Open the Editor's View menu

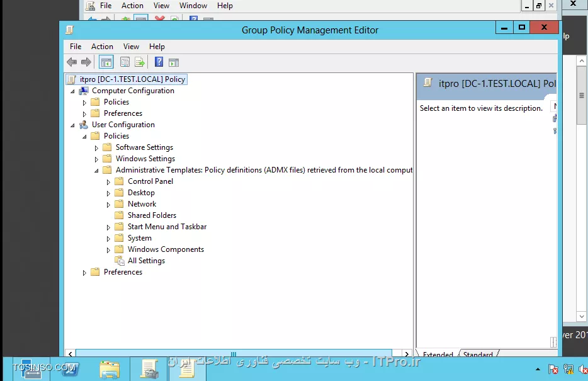(131, 47)
